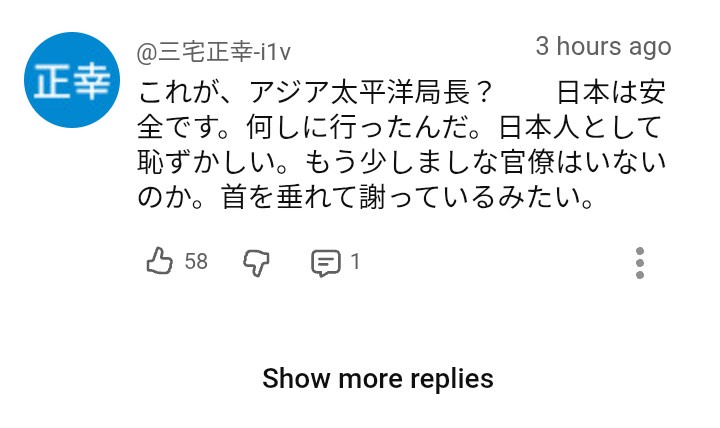Image resolution: width=720 pixels, height=428 pixels.
Task: Expand thread with Show more replies
Action: click(378, 379)
